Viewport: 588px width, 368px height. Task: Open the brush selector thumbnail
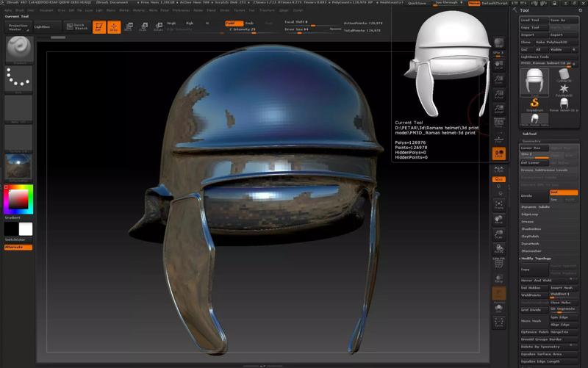19,48
